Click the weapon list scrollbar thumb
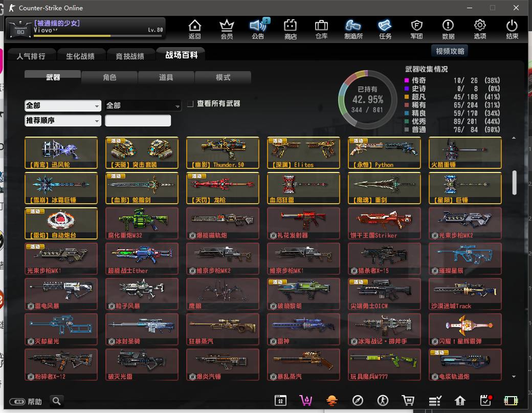The image size is (532, 413). [514, 183]
